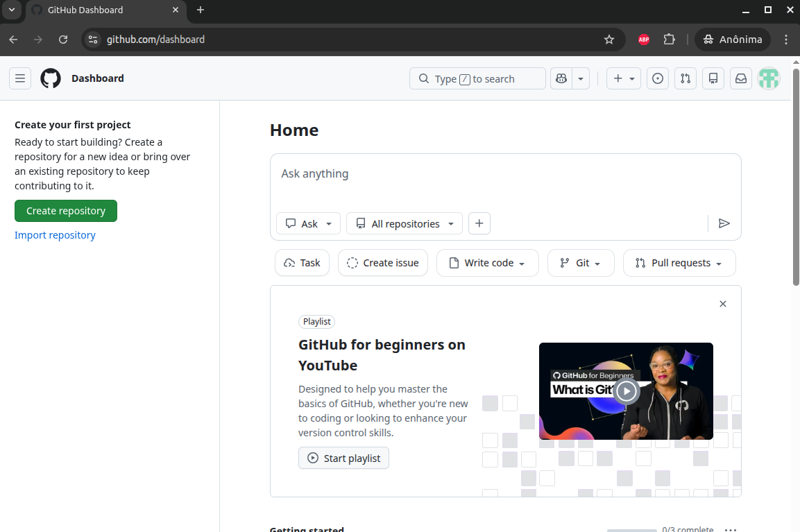This screenshot has height=532, width=800.
Task: Click the Import repository link
Action: (x=55, y=235)
